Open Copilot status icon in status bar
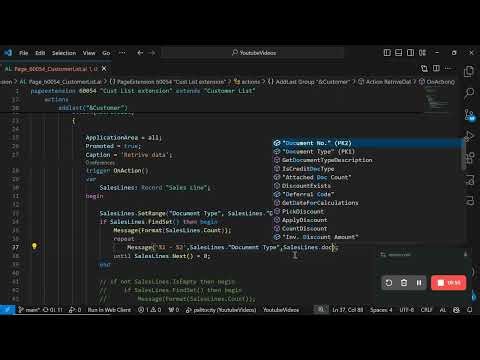Image resolution: width=480 pixels, height=360 pixels. 456,310
